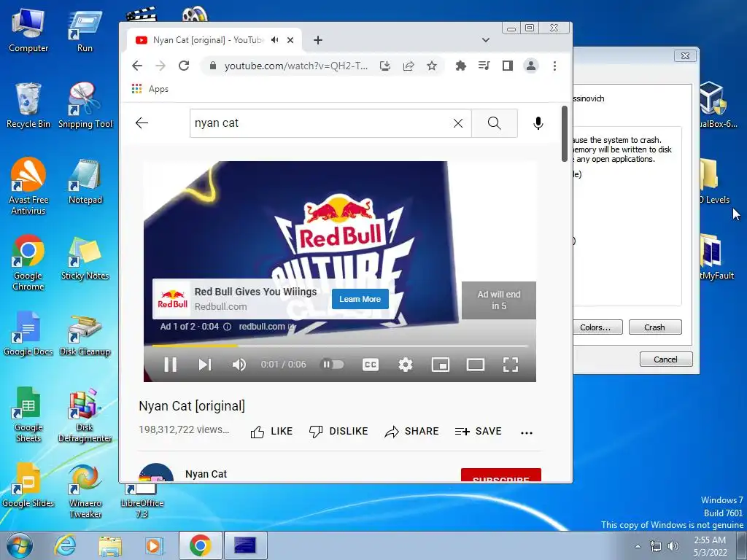Skip to the next video
Screen dimensions: 747x560
pos(205,365)
